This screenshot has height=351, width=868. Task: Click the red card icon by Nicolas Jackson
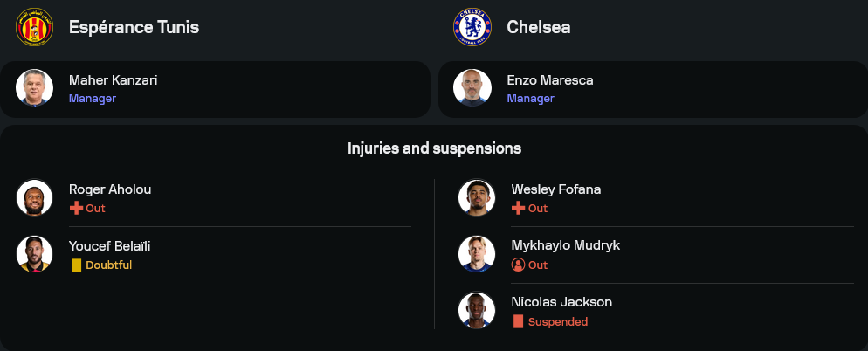(x=518, y=321)
